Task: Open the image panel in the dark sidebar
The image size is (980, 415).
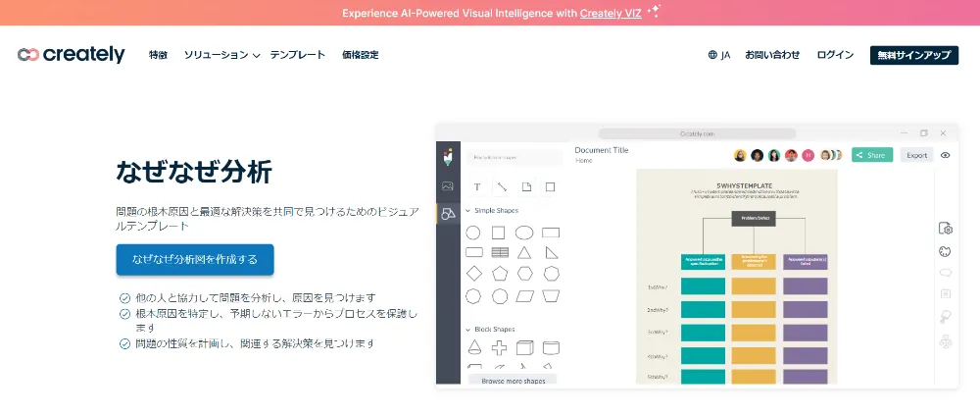Action: pyautogui.click(x=448, y=185)
